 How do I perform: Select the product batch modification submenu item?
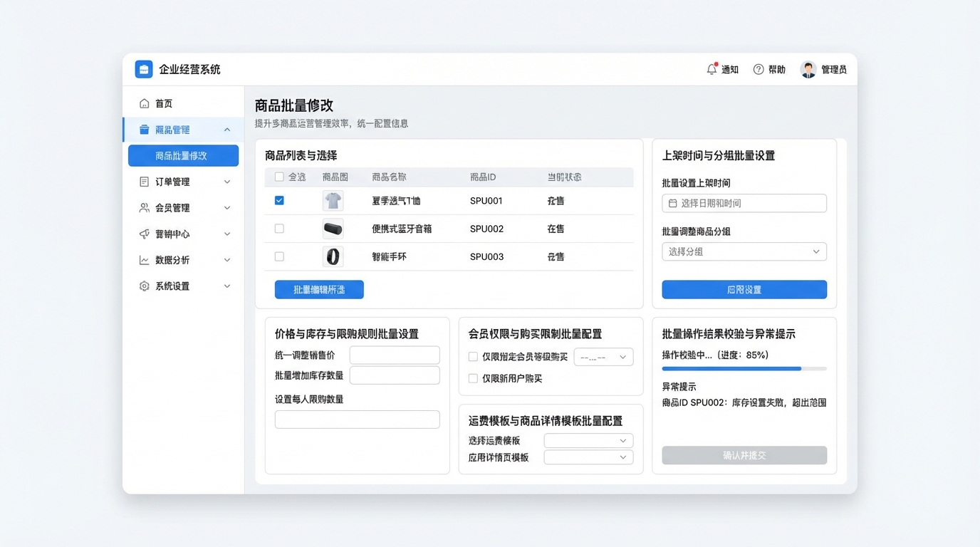(x=183, y=156)
